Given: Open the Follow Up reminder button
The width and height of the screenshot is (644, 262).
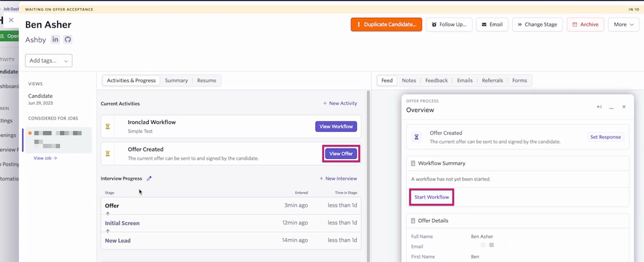Looking at the screenshot, I should (x=449, y=24).
